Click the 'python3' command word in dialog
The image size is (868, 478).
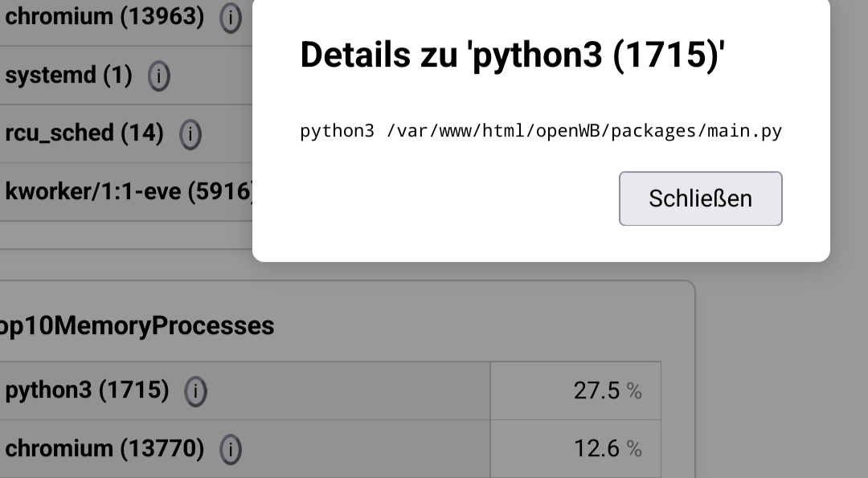pos(337,131)
